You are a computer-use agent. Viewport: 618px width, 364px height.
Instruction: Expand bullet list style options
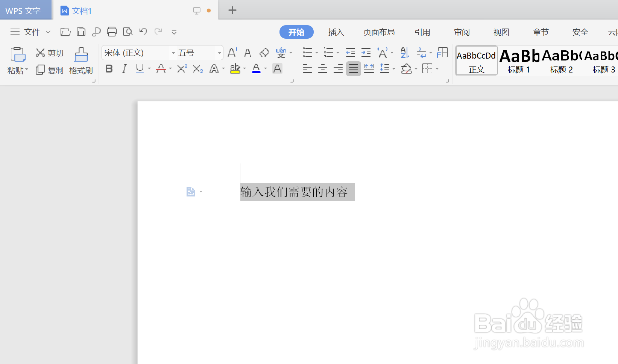[317, 53]
